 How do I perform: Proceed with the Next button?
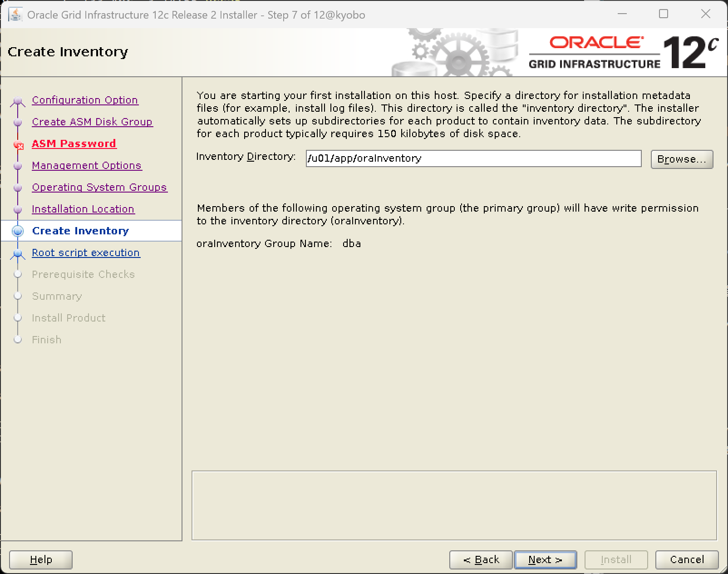click(545, 559)
